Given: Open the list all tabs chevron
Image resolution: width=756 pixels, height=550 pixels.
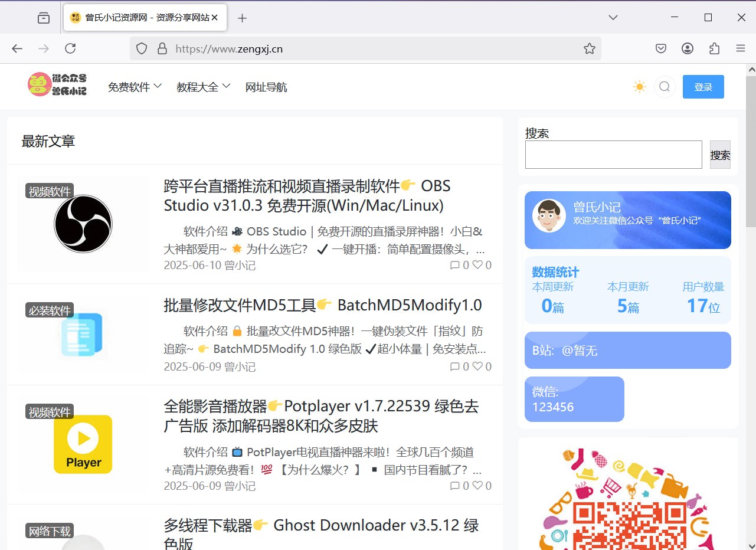Looking at the screenshot, I should pos(613,18).
